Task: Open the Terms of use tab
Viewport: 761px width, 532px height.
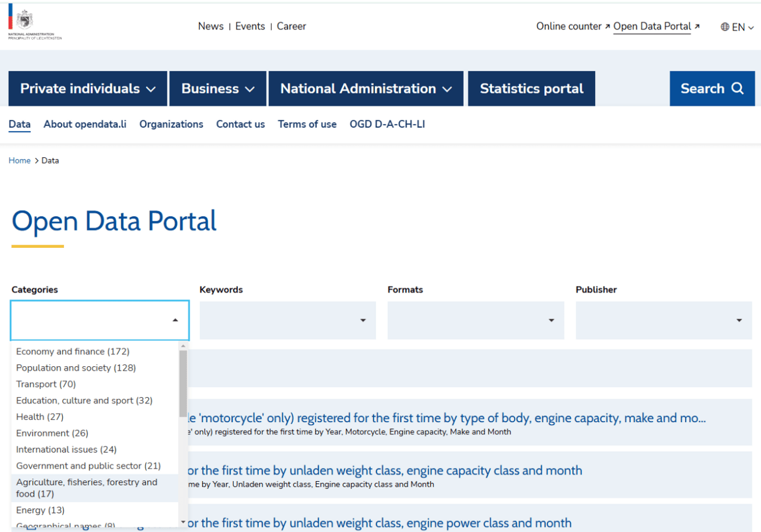Action: pos(307,125)
